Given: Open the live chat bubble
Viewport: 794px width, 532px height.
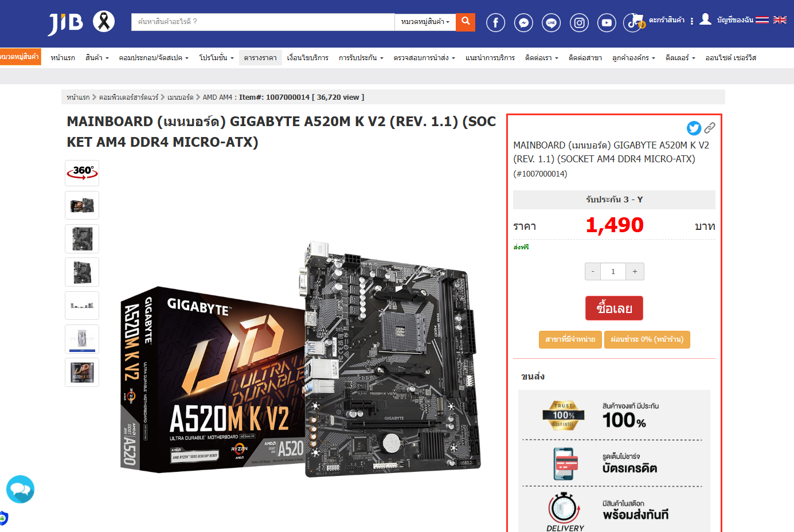Looking at the screenshot, I should (x=20, y=489).
